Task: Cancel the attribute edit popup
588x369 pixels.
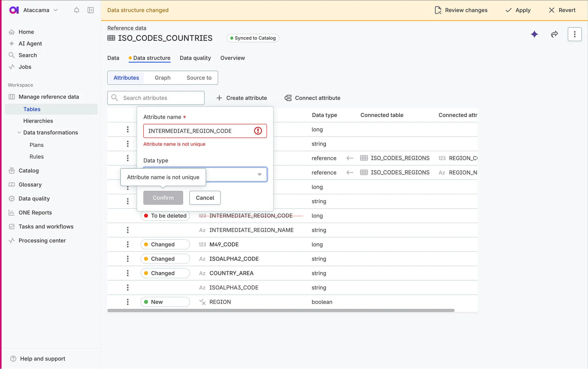Action: tap(205, 198)
